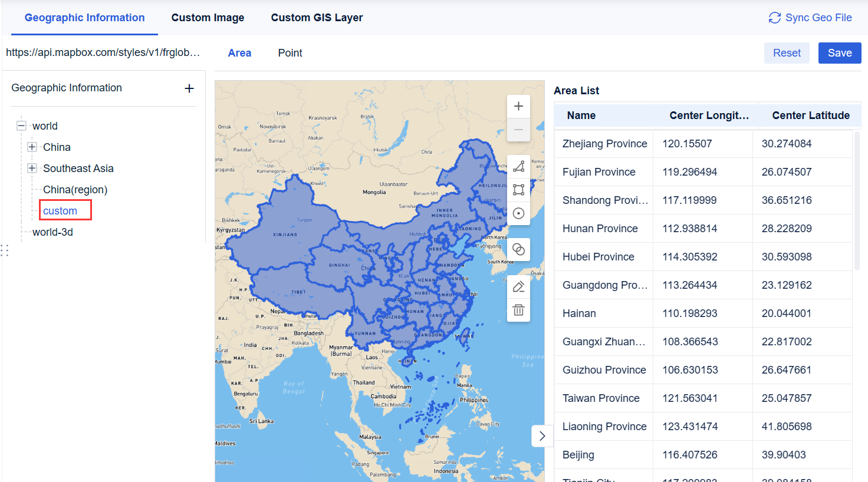Select the rectangle drawing tool

(518, 190)
